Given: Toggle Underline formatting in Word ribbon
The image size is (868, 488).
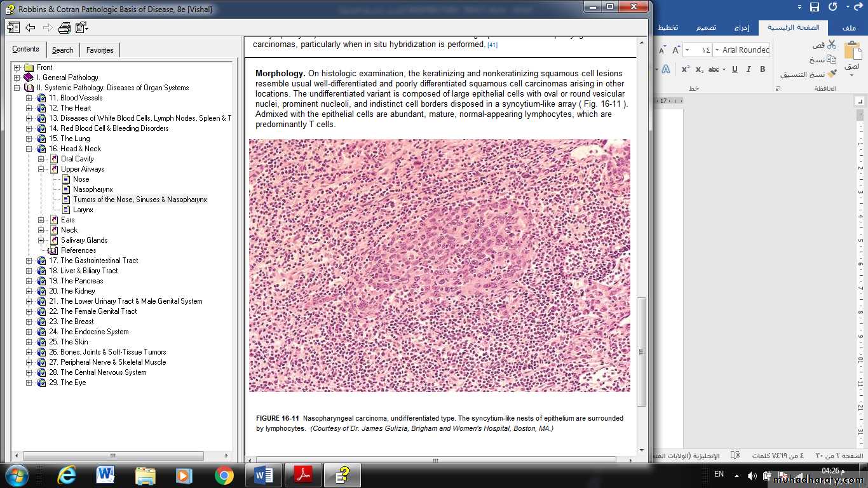Looking at the screenshot, I should (x=735, y=69).
